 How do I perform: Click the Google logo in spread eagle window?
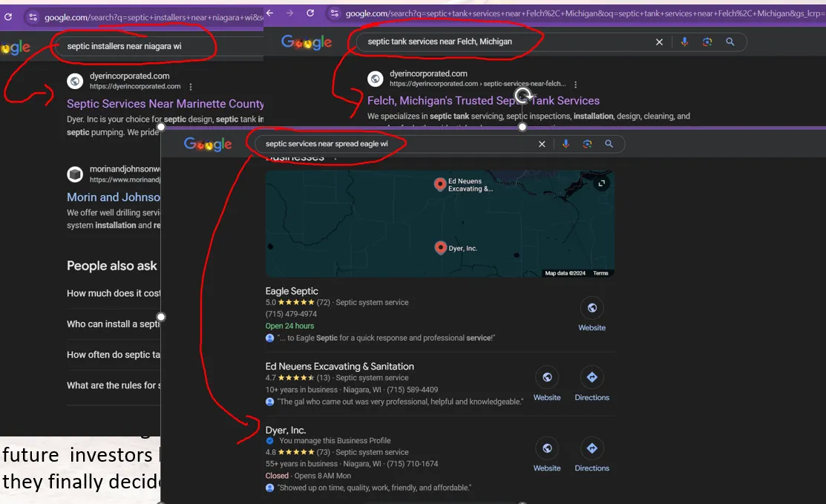[x=208, y=144]
